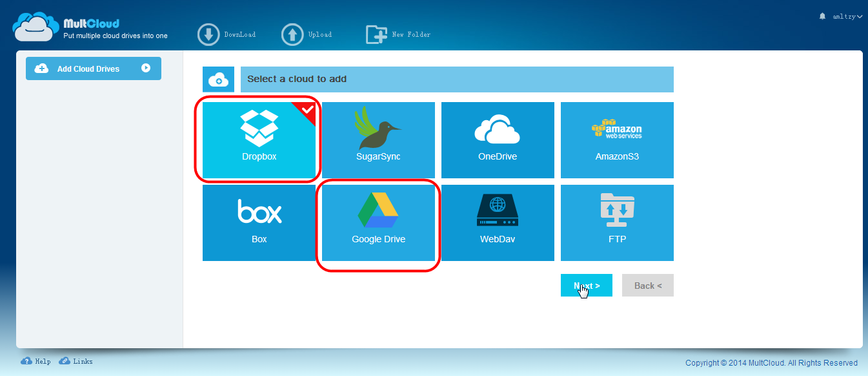Open the Help link
Viewport: 868px width, 376px height.
pyautogui.click(x=36, y=361)
